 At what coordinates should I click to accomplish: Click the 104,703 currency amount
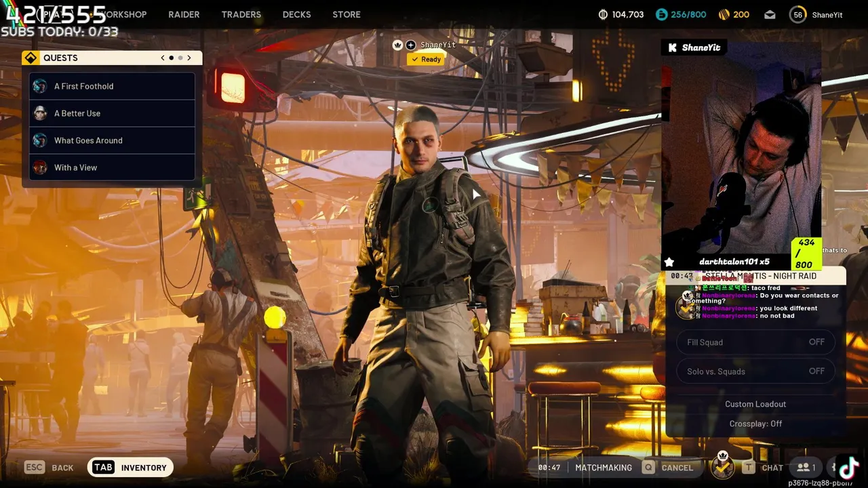628,14
